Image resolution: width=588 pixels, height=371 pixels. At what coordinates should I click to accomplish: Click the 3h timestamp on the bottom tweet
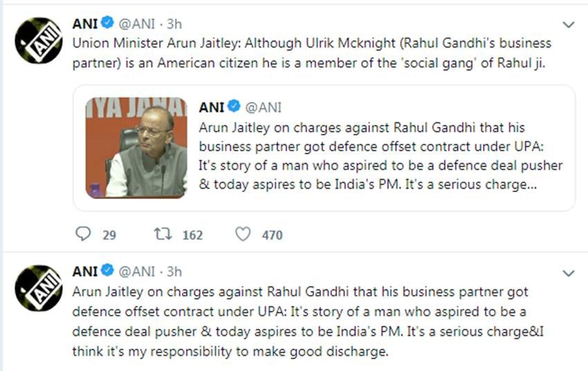point(174,272)
